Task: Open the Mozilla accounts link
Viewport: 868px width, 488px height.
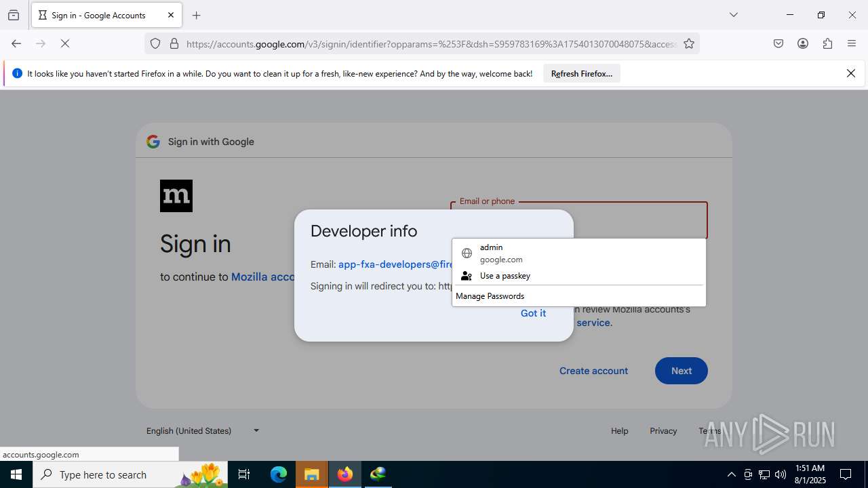Action: [262, 277]
